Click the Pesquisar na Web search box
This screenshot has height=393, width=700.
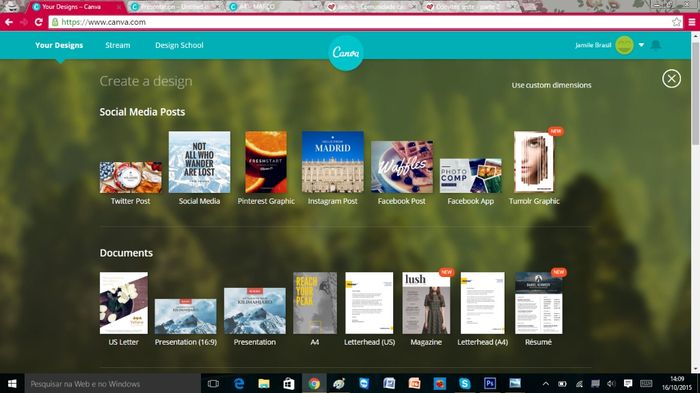tap(112, 384)
